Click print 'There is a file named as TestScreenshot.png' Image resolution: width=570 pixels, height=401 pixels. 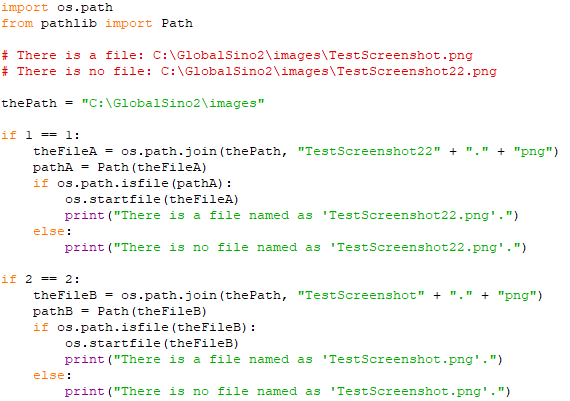tap(284, 359)
